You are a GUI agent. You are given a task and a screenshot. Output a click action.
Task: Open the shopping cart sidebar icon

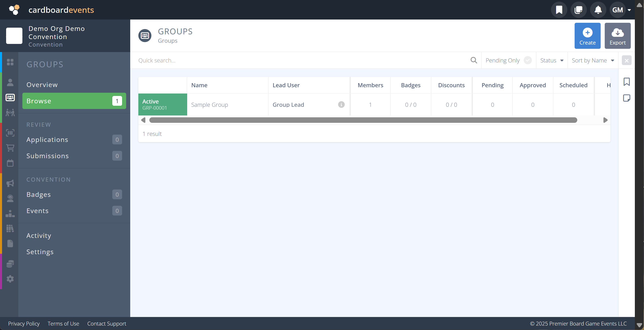click(10, 148)
